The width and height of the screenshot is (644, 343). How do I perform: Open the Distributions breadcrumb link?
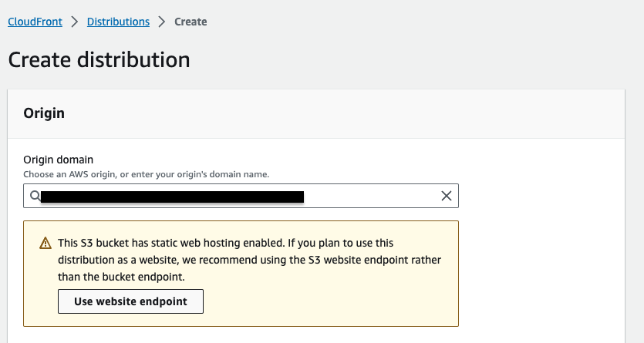click(118, 22)
